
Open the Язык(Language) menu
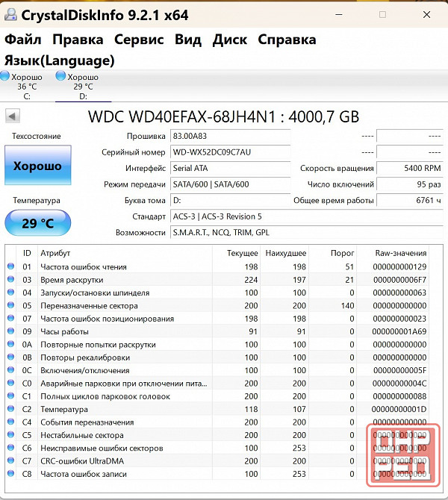click(59, 60)
